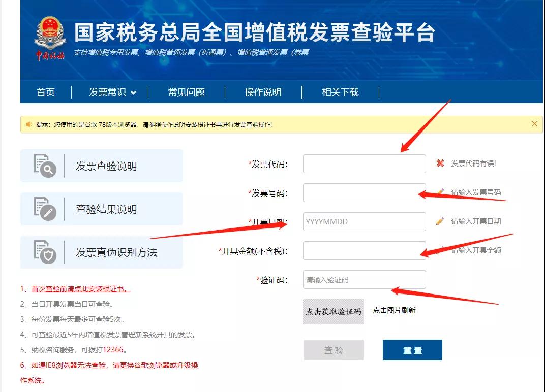Click the pencil icon next to 请输入开票日期

point(440,221)
